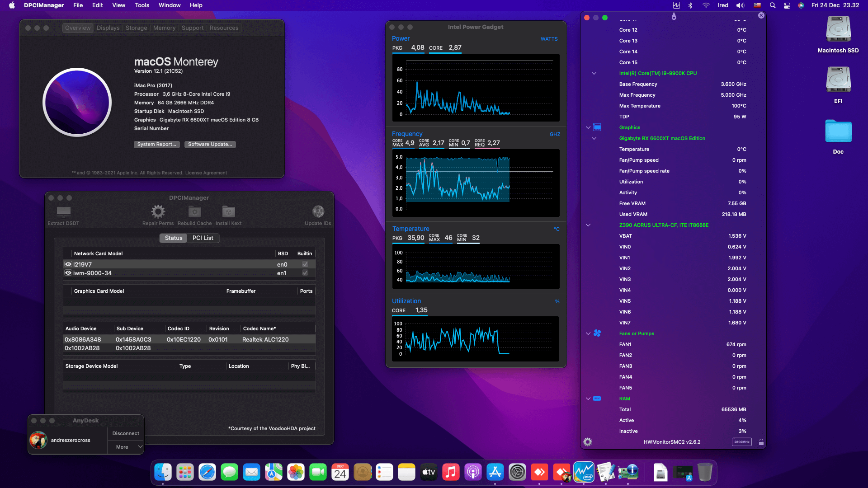Image resolution: width=868 pixels, height=488 pixels.
Task: Switch to Support tab in About This Mac
Action: pyautogui.click(x=193, y=28)
